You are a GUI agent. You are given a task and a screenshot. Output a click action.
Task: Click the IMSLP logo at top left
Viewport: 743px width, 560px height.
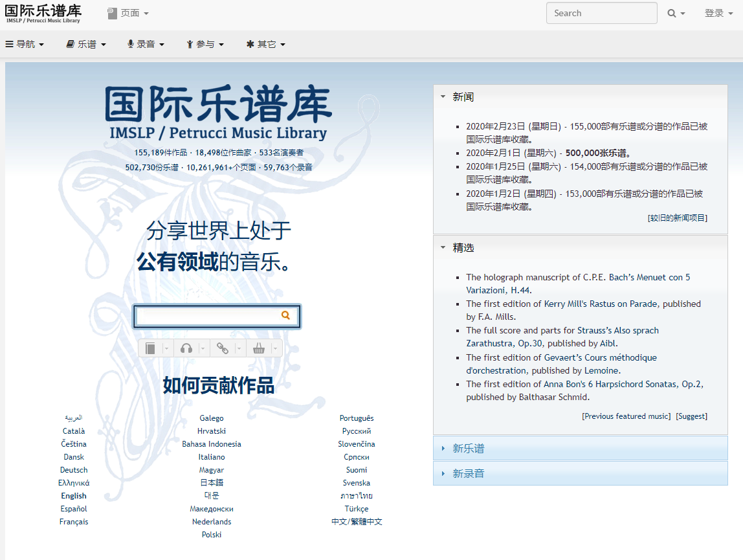tap(43, 14)
